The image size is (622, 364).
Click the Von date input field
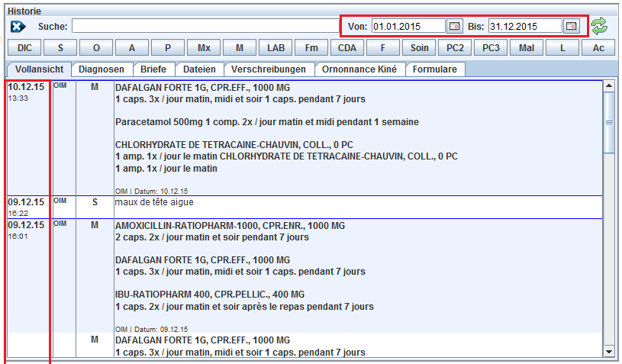tap(407, 26)
